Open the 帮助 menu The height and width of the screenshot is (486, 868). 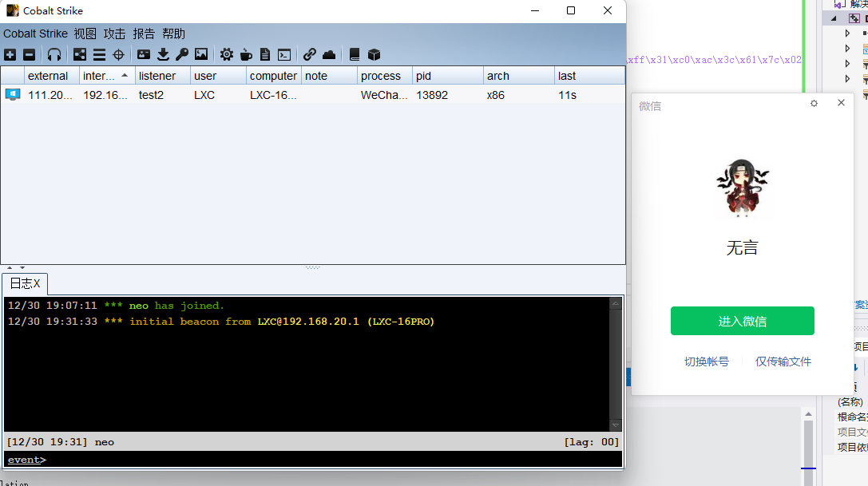point(174,34)
